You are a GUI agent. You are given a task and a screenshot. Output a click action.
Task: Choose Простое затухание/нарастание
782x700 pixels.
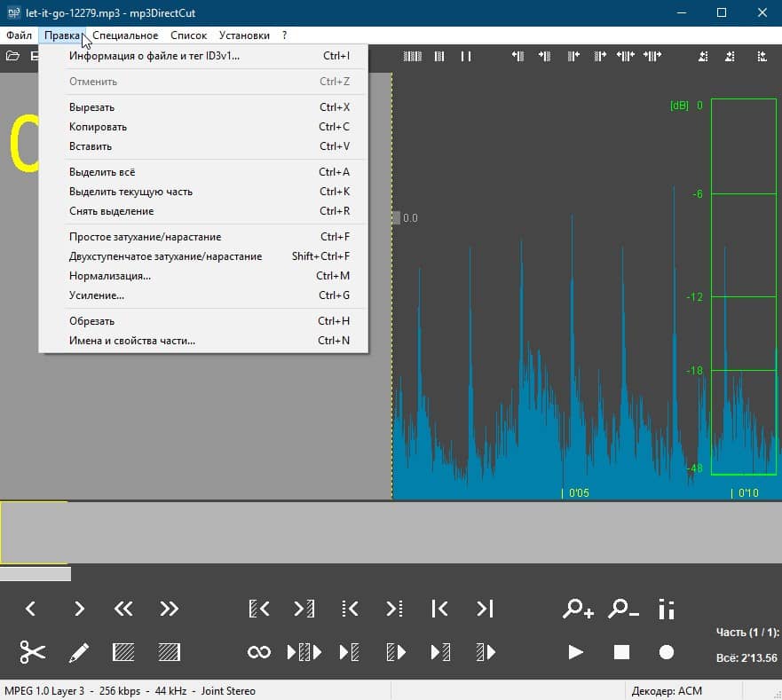point(145,237)
